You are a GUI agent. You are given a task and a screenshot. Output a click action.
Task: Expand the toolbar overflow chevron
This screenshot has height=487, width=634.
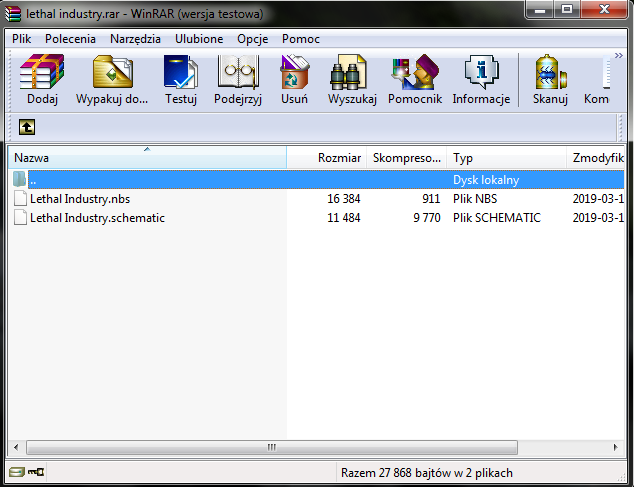tap(617, 57)
